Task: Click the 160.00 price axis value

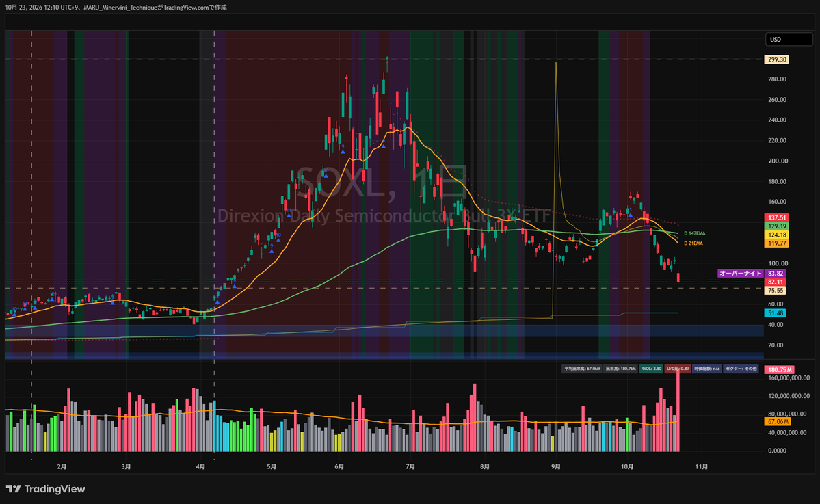Action: (x=777, y=202)
